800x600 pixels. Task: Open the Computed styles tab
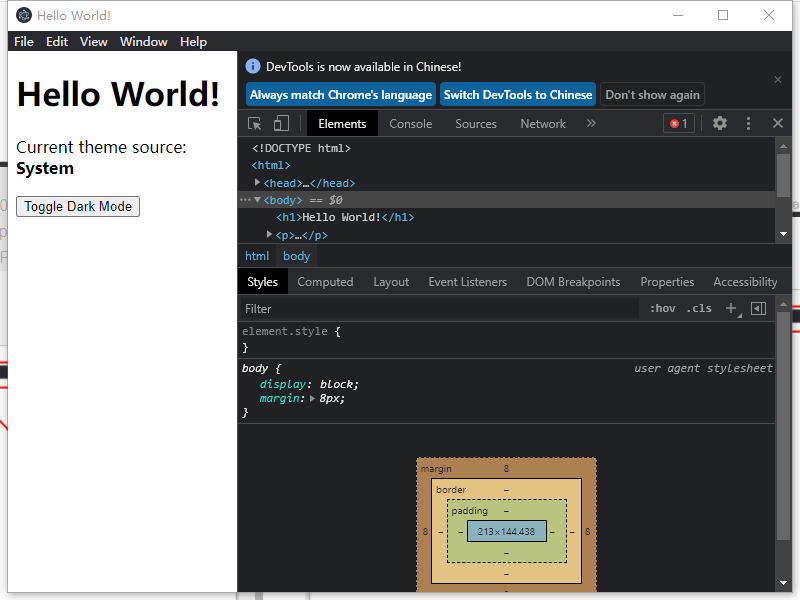click(325, 281)
